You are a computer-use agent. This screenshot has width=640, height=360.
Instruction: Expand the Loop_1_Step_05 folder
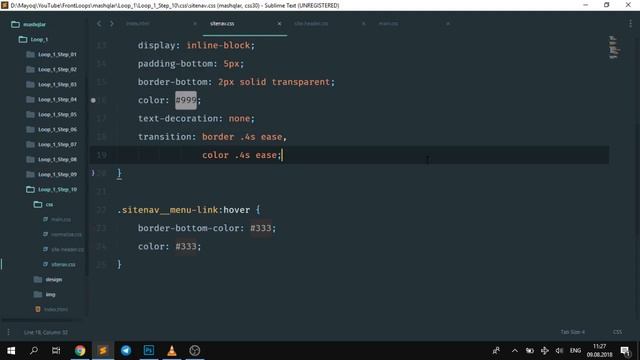51,115
